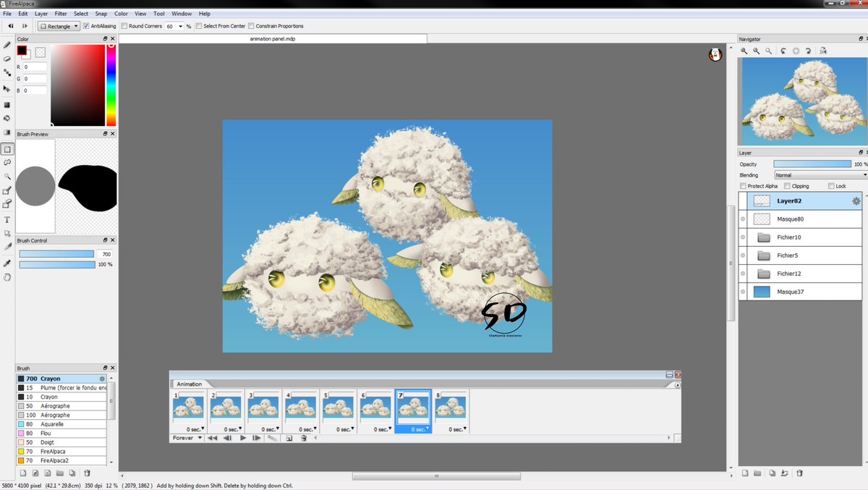This screenshot has height=490, width=868.
Task: Click the brush size slider showing 700
Action: [x=56, y=254]
